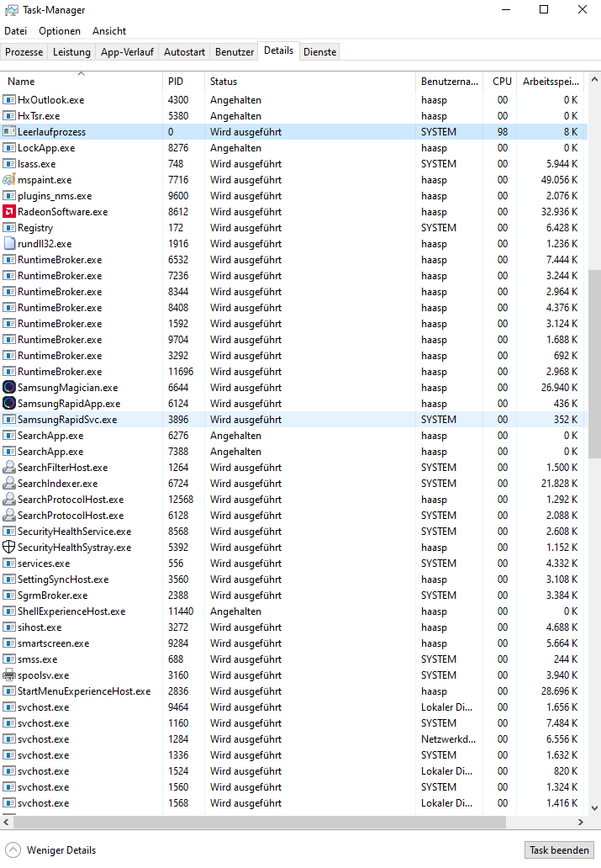Click the SgrmBroker.exe process icon

pyautogui.click(x=9, y=595)
